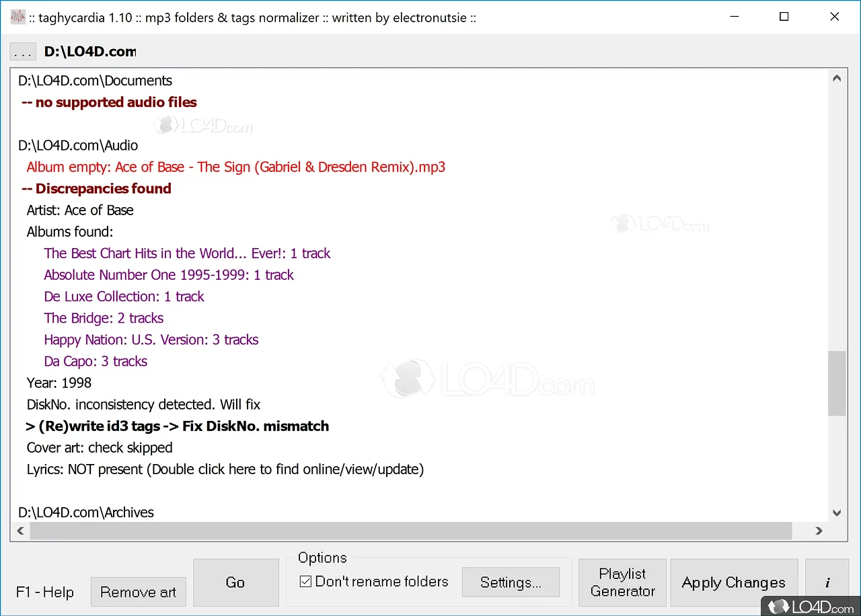Maximize the taghycardia window
Viewport: 861px width, 616px height.
pos(784,17)
